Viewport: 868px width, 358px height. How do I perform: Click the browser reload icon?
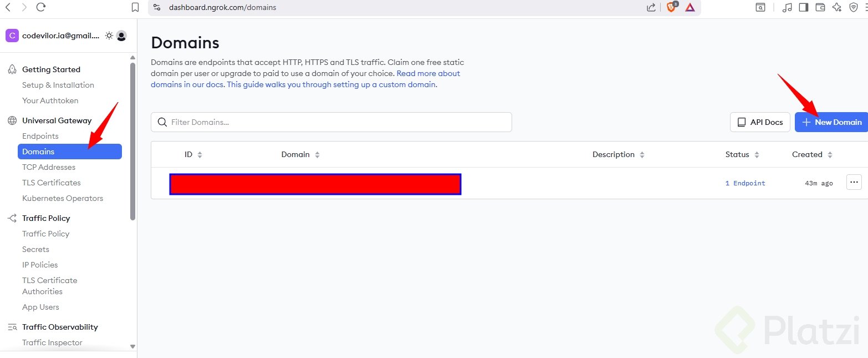click(x=40, y=7)
